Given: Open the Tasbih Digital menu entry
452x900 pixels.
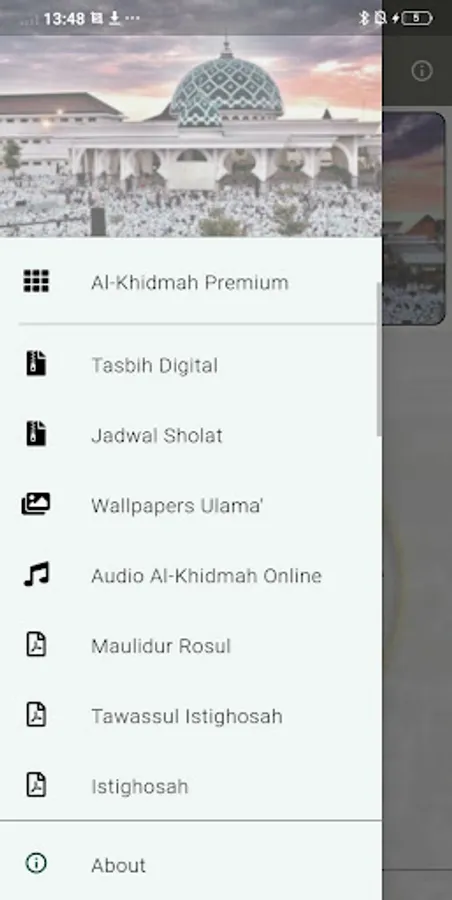Looking at the screenshot, I should coord(191,365).
